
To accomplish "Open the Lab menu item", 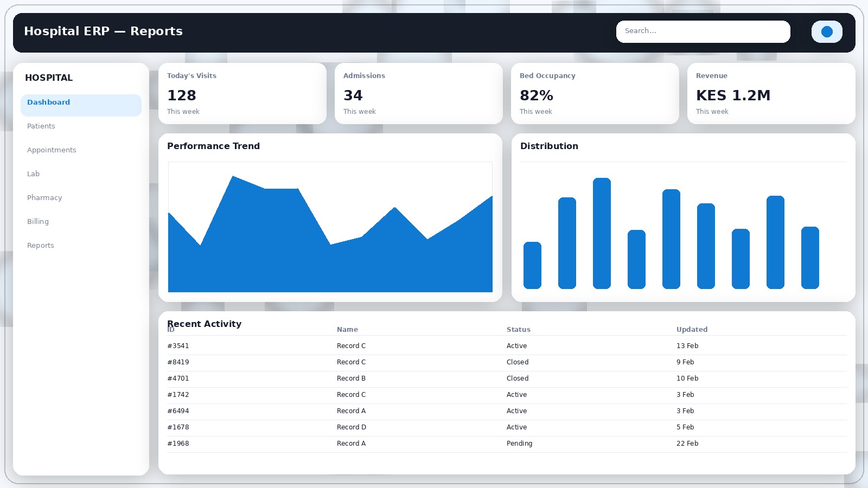I will (x=34, y=174).
